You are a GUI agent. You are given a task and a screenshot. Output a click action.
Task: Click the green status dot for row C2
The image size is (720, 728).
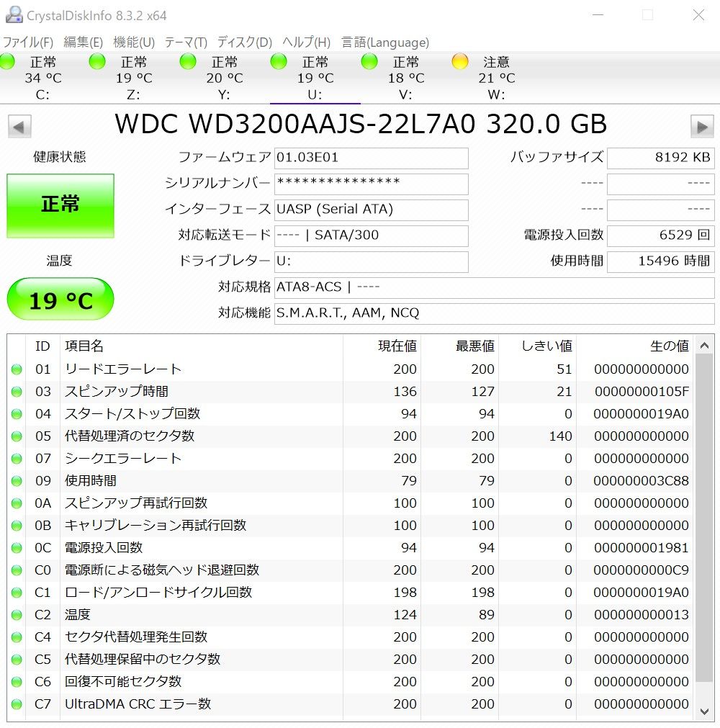coord(17,615)
